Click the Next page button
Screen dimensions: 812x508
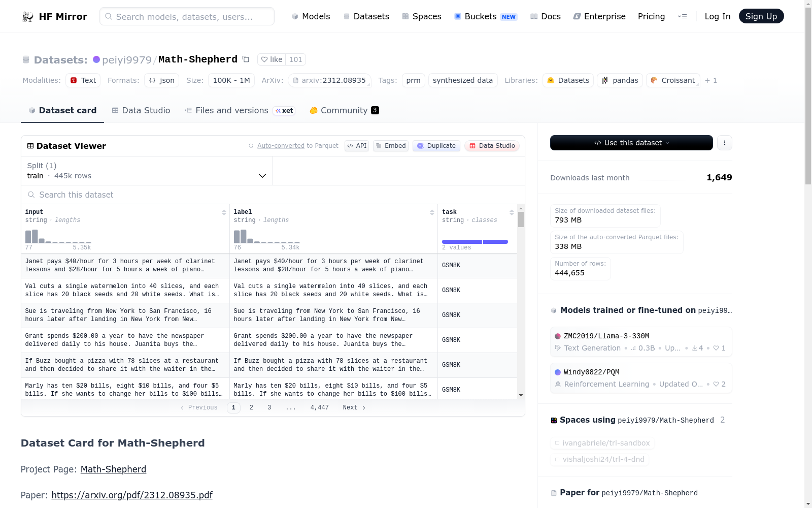354,407
